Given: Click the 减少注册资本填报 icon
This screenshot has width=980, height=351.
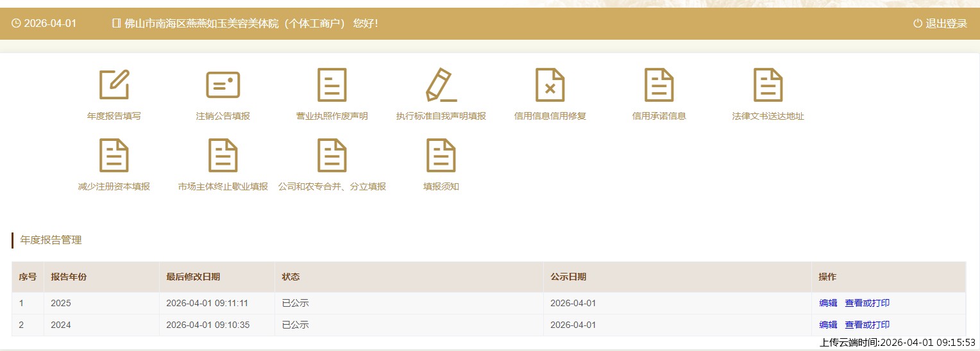Looking at the screenshot, I should 114,156.
